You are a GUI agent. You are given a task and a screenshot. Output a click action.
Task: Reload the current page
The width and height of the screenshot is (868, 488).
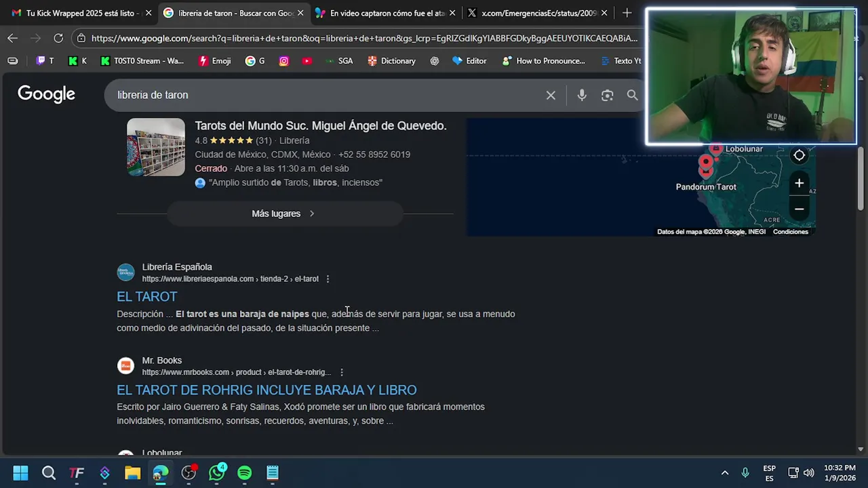point(58,38)
